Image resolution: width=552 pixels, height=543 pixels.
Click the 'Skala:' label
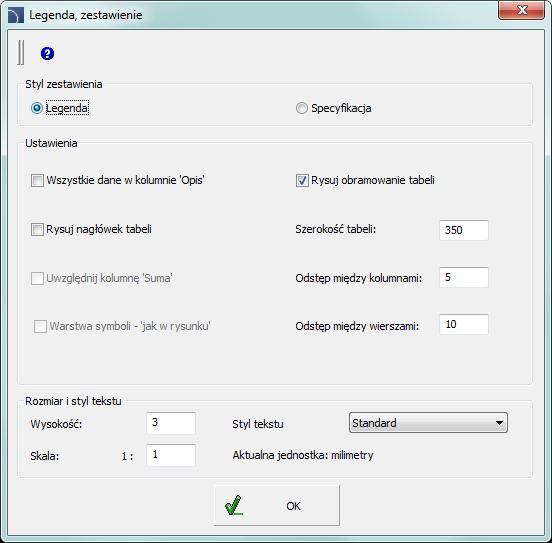pos(45,456)
